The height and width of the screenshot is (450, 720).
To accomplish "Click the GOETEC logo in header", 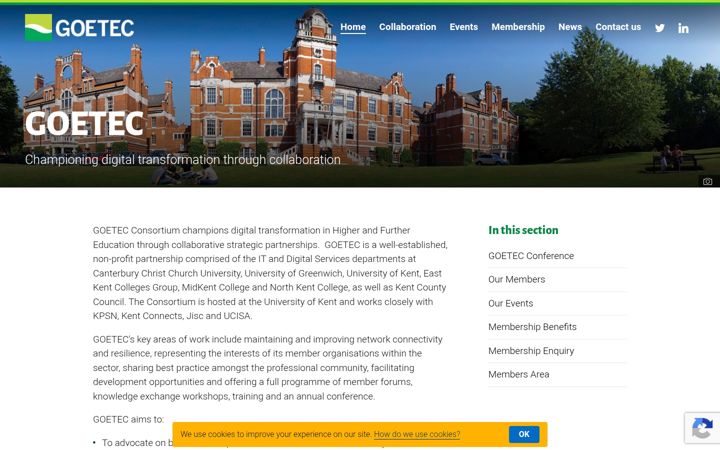I will coord(79,28).
